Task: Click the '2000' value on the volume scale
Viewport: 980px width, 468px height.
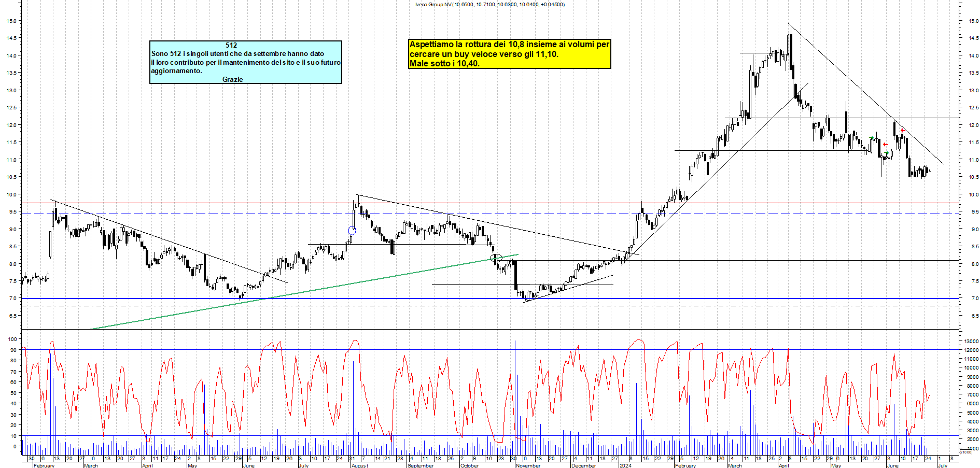Action: coord(972,439)
